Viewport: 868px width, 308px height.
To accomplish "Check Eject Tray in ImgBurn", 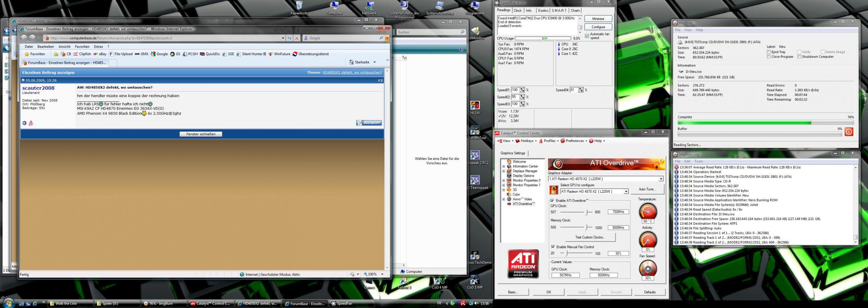I will tap(769, 52).
